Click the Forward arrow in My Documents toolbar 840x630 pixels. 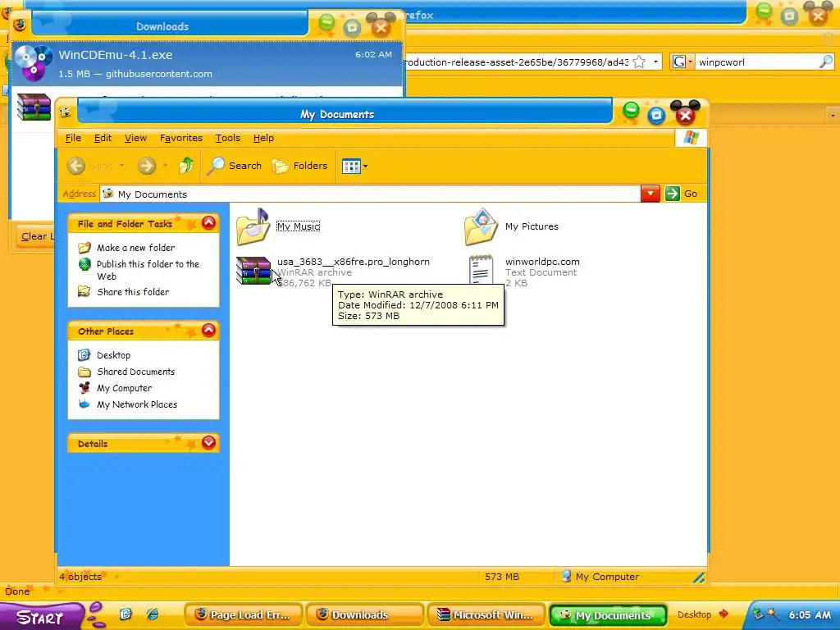click(x=146, y=166)
